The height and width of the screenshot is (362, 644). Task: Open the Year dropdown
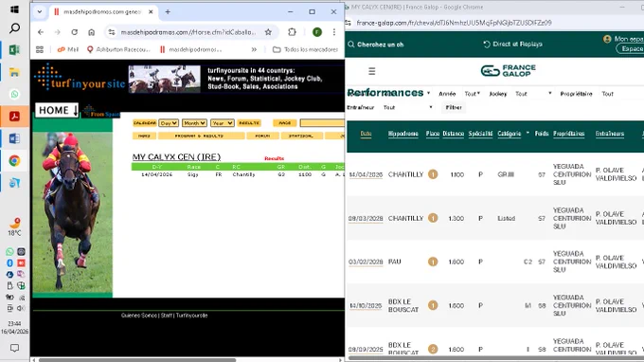(x=223, y=123)
